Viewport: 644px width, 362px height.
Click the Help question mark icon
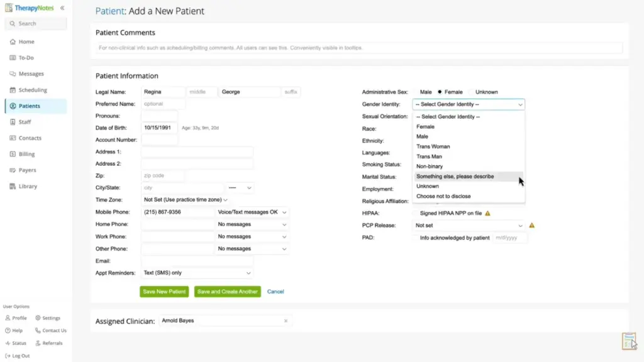(8, 331)
